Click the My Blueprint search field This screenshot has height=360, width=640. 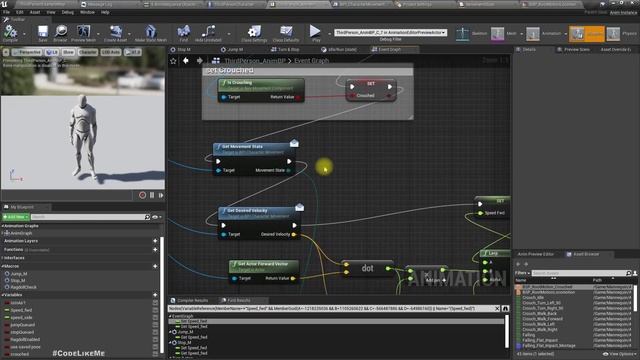pyautogui.click(x=90, y=217)
